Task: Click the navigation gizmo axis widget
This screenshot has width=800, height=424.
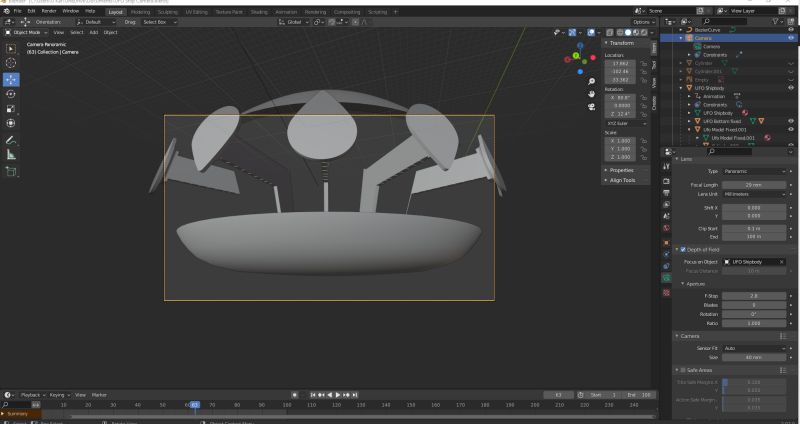Action: tap(580, 58)
